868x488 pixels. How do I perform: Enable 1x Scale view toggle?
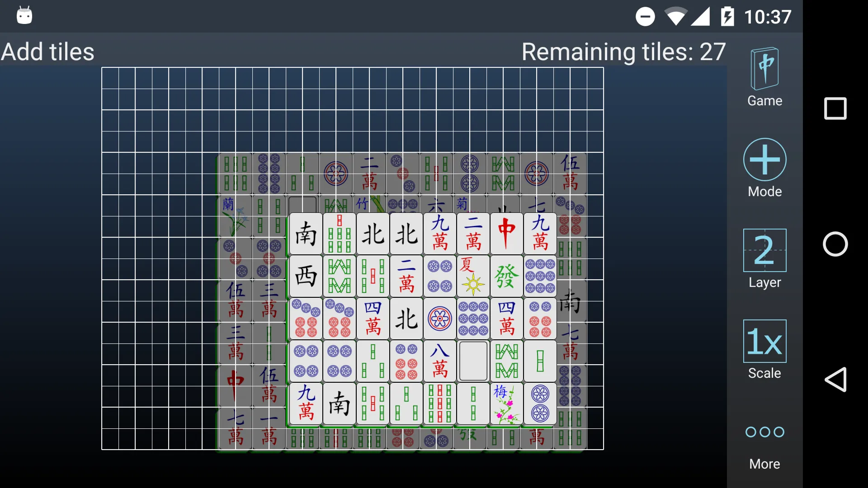pos(764,343)
